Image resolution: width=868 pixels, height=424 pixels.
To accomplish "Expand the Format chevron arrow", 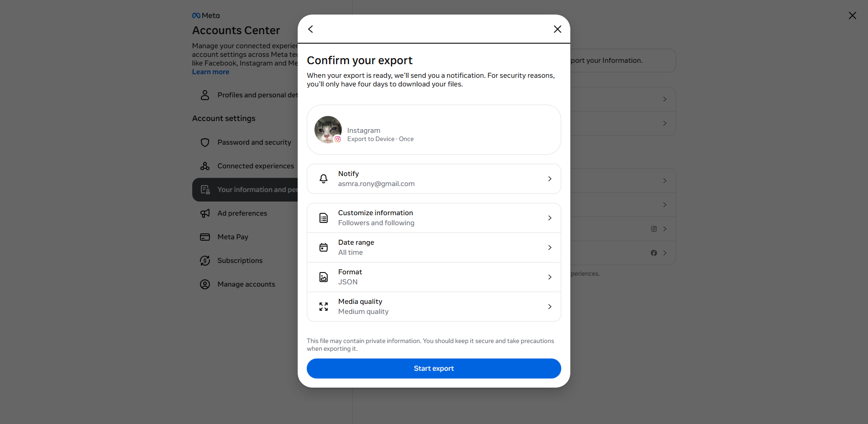I will (549, 277).
